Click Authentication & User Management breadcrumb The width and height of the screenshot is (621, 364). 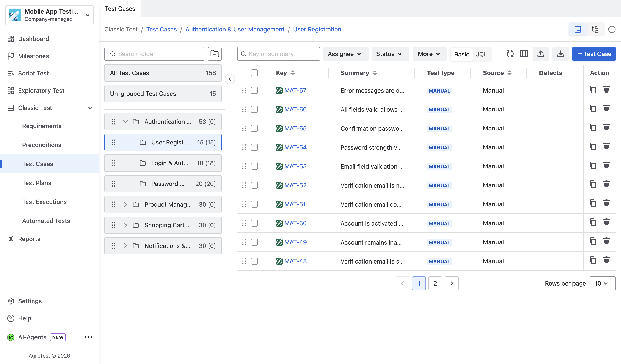[x=235, y=29]
